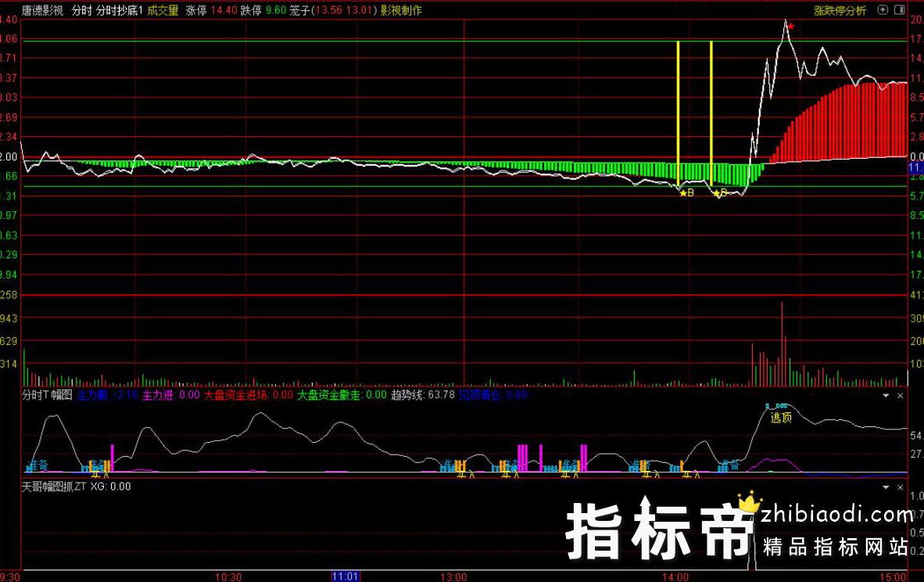
Task: Click the upward arrow icon at top right
Action: point(882,9)
